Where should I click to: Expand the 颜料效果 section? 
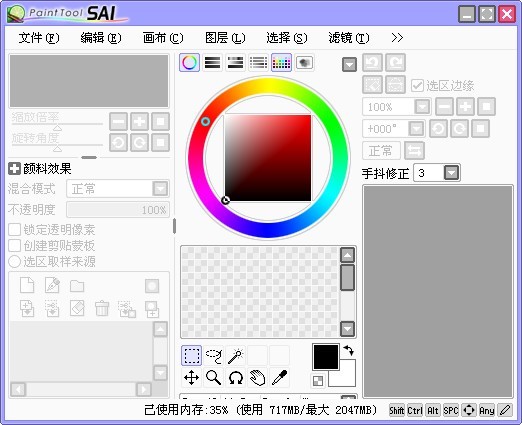tap(14, 169)
